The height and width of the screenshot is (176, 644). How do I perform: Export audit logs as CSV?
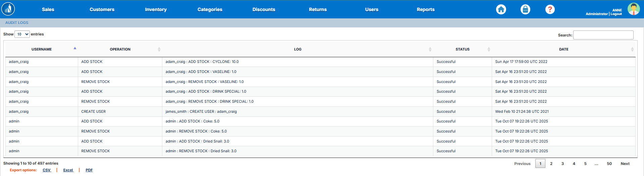coord(46,170)
